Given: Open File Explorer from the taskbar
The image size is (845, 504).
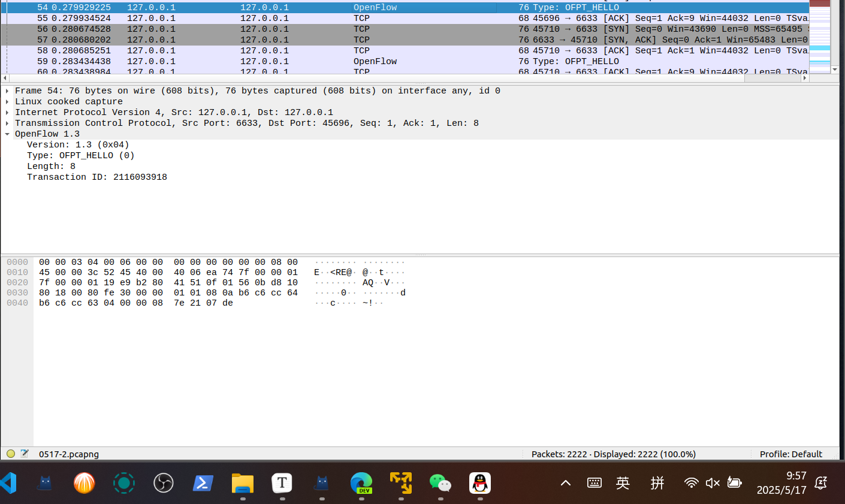Looking at the screenshot, I should point(243,483).
